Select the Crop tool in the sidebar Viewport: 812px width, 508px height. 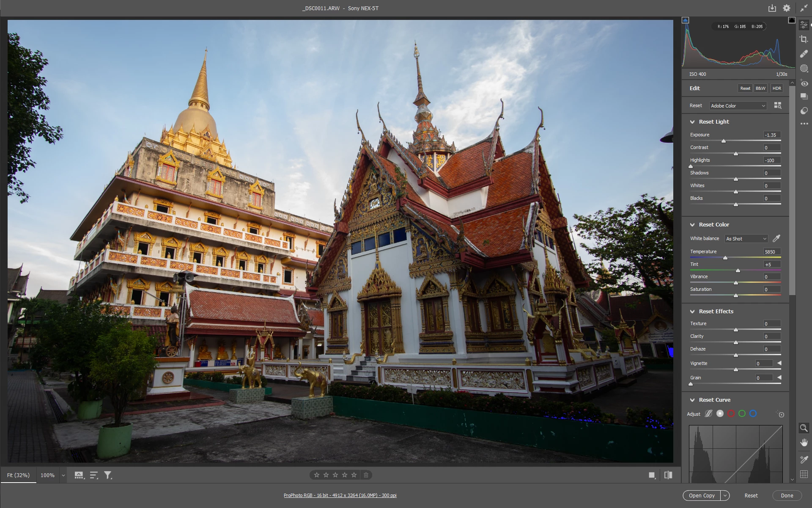pyautogui.click(x=804, y=39)
